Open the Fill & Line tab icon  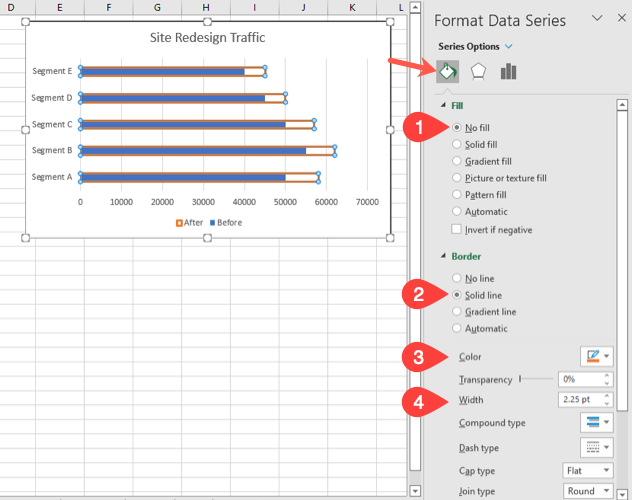pyautogui.click(x=448, y=71)
